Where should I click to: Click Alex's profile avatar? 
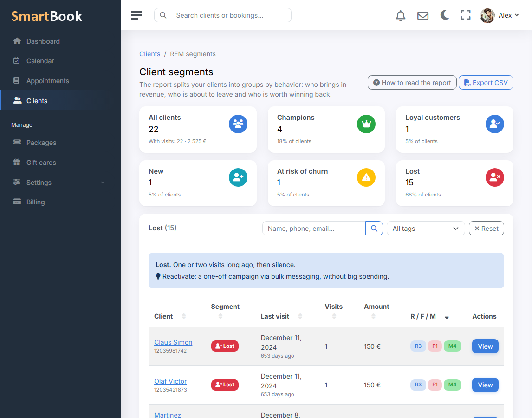click(x=487, y=16)
